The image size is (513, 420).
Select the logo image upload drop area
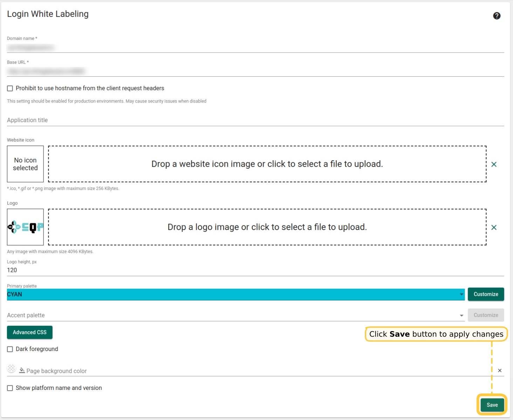[x=267, y=227]
